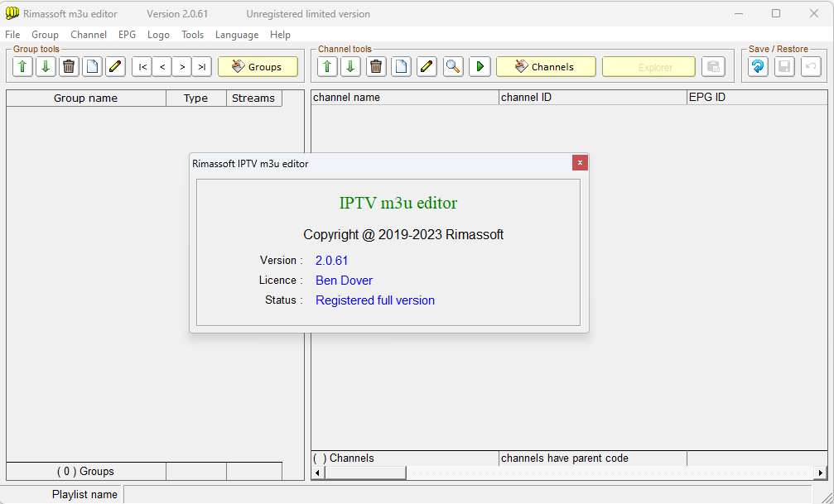Delete group using the trash icon
This screenshot has height=504, width=834.
(69, 67)
